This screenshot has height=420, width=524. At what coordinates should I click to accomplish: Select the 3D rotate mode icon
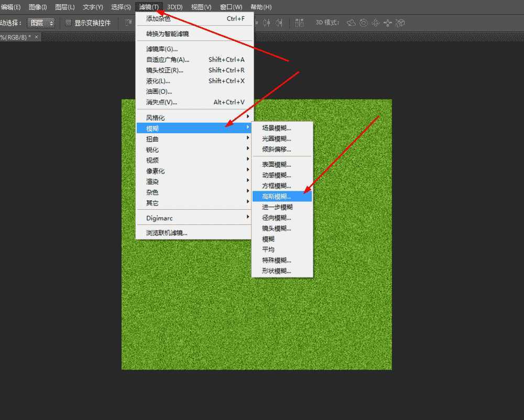click(351, 23)
